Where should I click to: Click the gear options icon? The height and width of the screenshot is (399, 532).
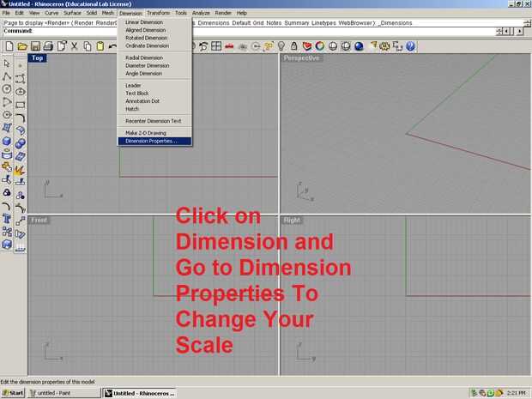tap(384, 46)
